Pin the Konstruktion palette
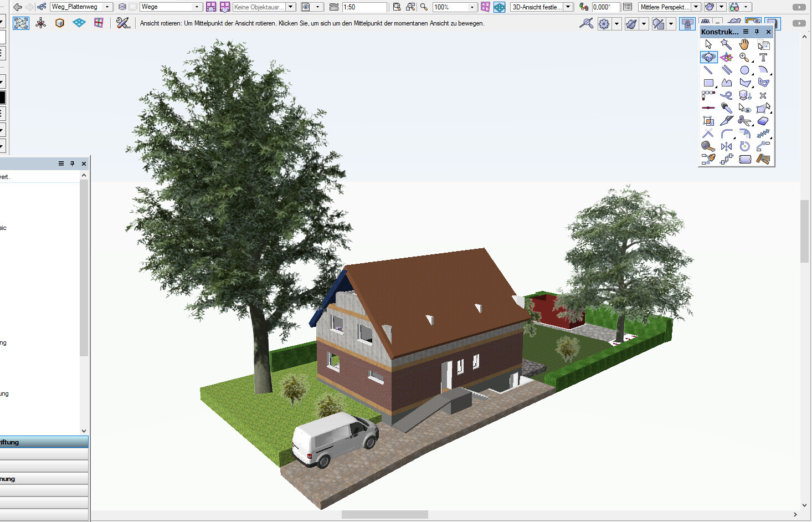 click(x=757, y=32)
